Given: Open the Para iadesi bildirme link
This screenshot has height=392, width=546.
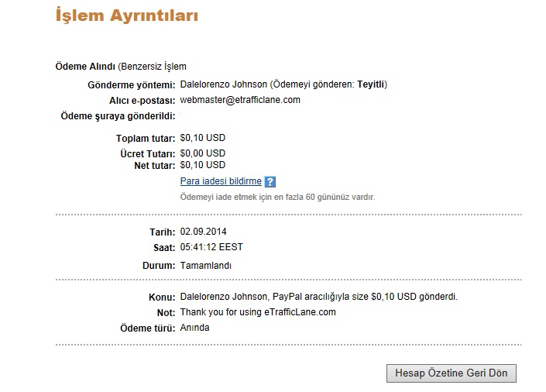Looking at the screenshot, I should tap(221, 181).
